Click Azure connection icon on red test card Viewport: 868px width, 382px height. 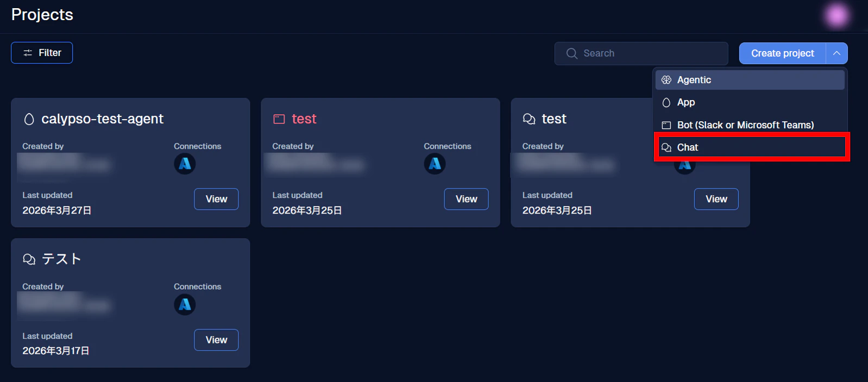click(x=435, y=164)
